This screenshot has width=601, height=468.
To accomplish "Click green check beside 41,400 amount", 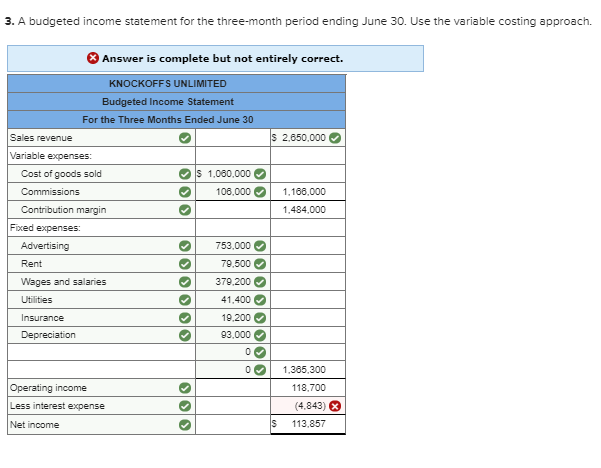I will 260,300.
